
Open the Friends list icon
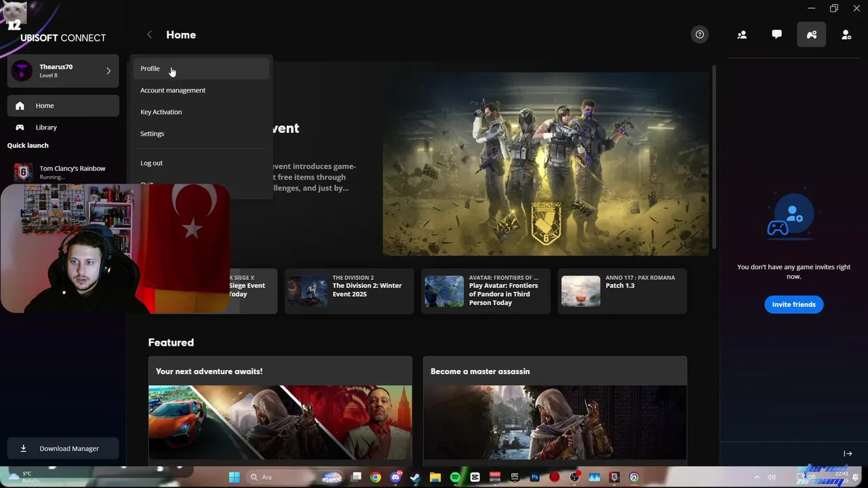tap(742, 35)
